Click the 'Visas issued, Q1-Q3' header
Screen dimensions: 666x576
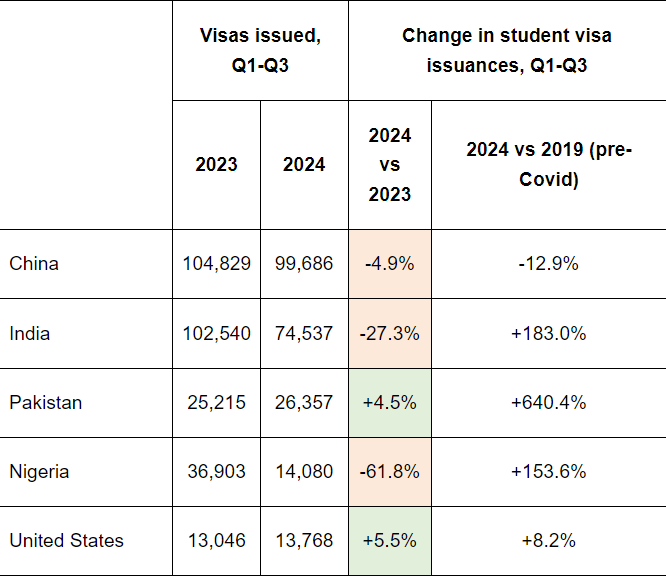(x=260, y=50)
